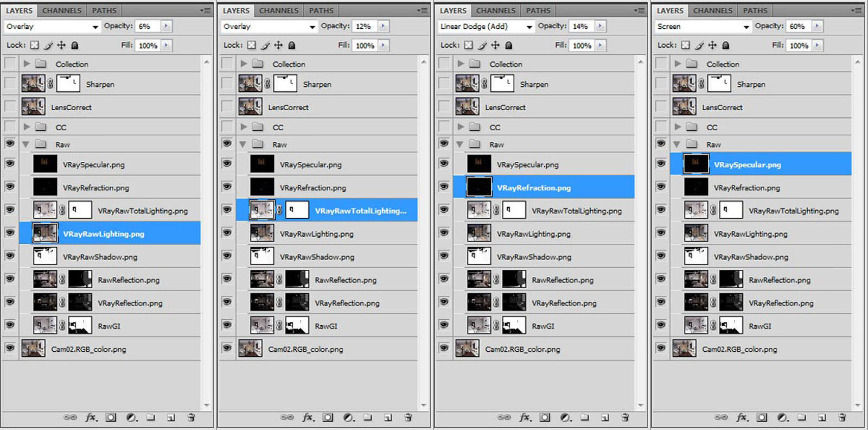Create new layer in fourth panel

(822, 418)
